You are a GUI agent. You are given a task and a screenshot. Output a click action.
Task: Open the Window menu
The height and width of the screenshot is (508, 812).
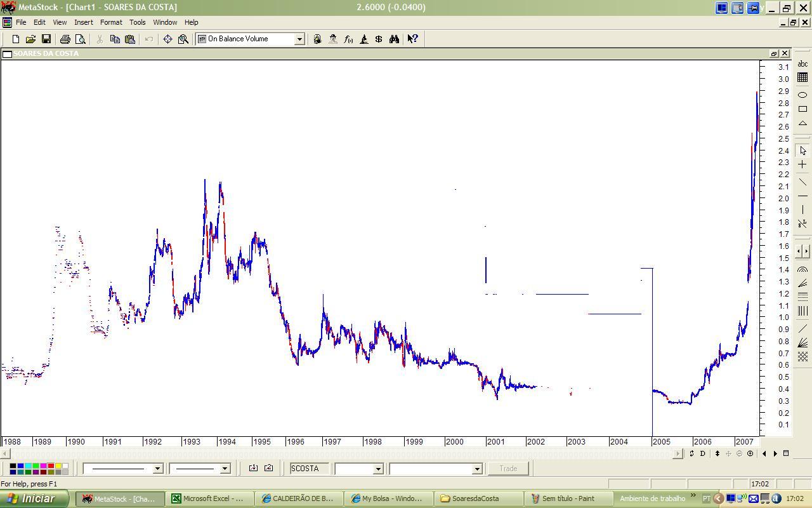165,22
